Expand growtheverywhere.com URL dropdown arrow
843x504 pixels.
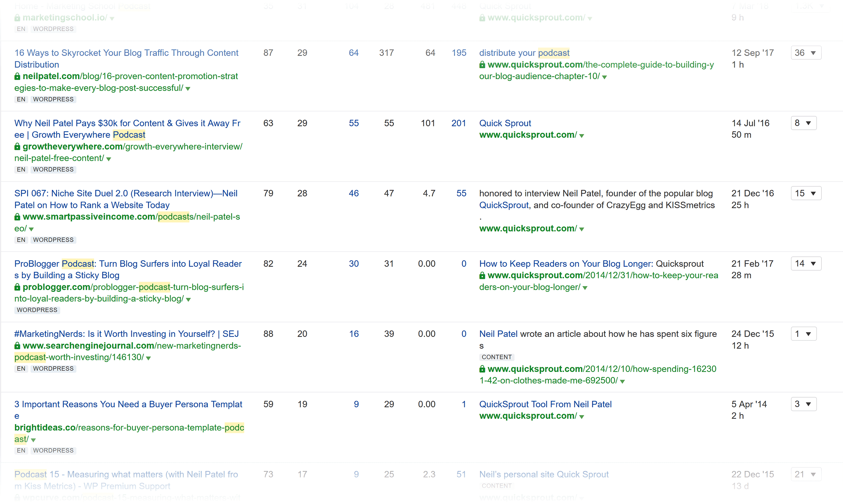point(109,159)
